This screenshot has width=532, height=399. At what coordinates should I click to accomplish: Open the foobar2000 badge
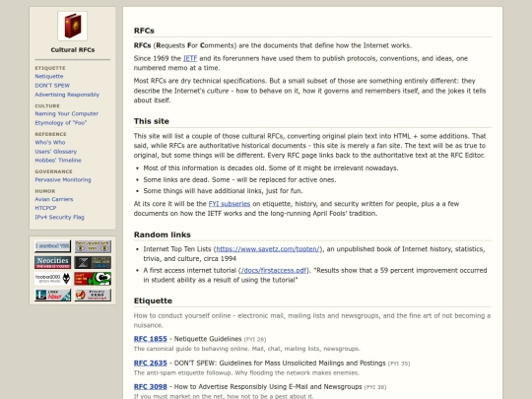click(x=52, y=279)
